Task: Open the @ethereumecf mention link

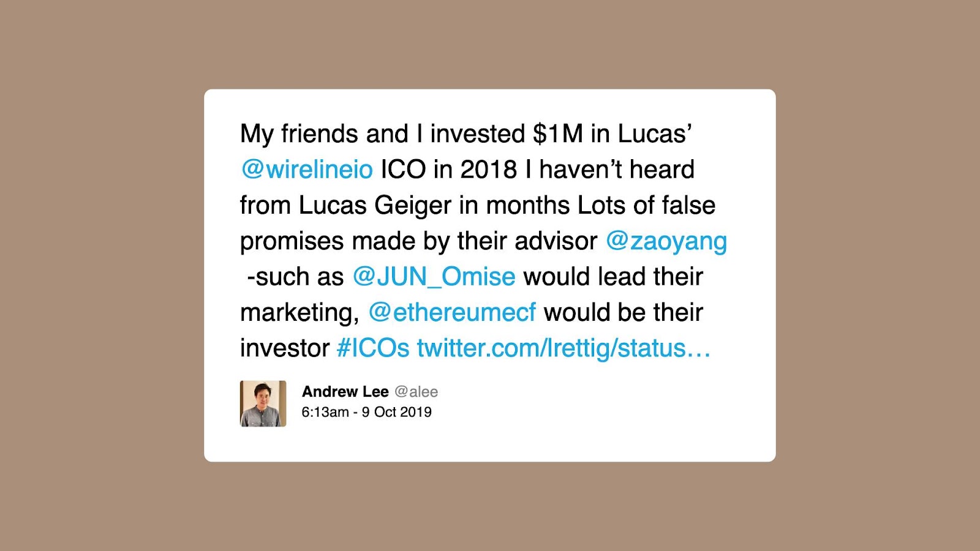Action: 452,312
